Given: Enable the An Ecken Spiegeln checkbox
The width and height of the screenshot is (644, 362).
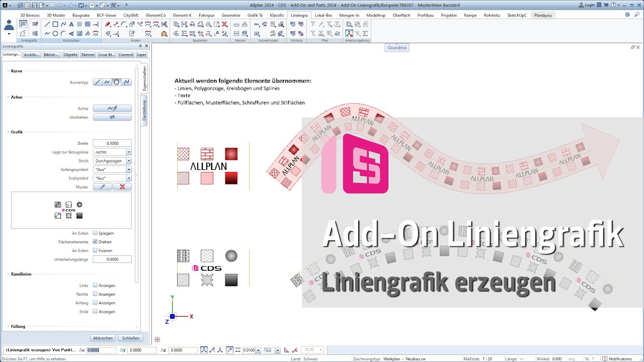Looking at the screenshot, I should coord(95,233).
